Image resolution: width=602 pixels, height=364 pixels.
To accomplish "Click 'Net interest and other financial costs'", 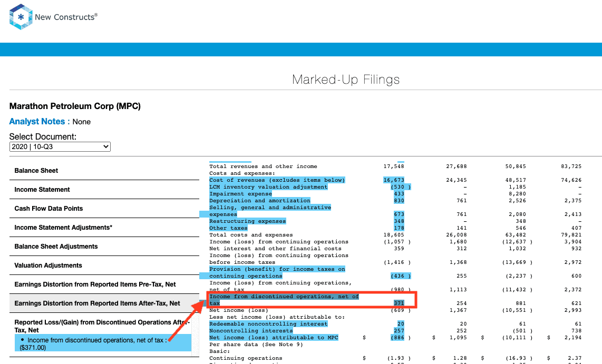I will [275, 249].
